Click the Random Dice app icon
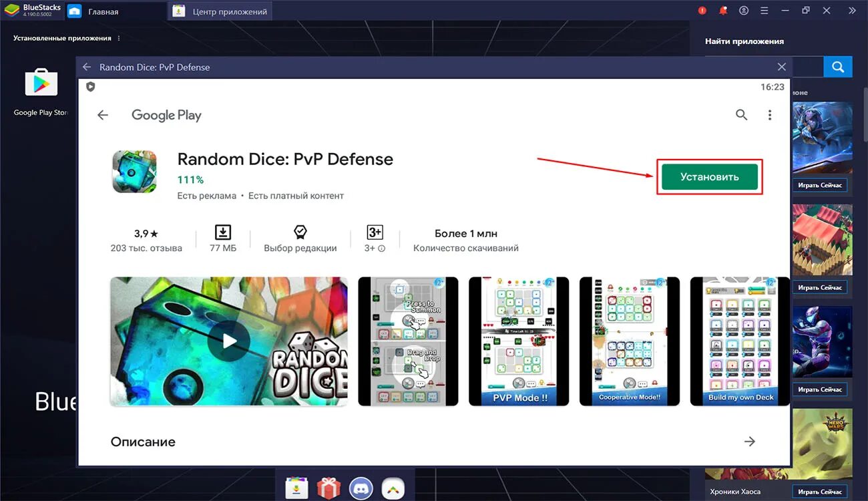Image resolution: width=868 pixels, height=501 pixels. (x=134, y=171)
